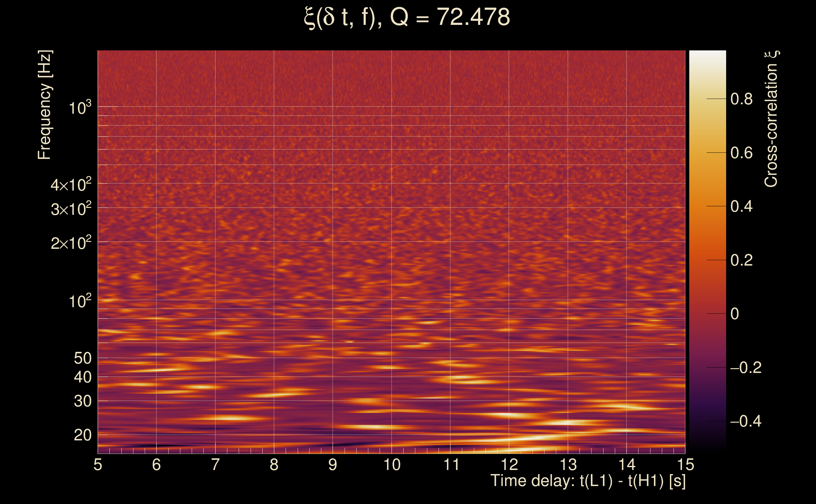Click the 20 Hz frequency tick label
816x504 pixels.
click(x=82, y=435)
